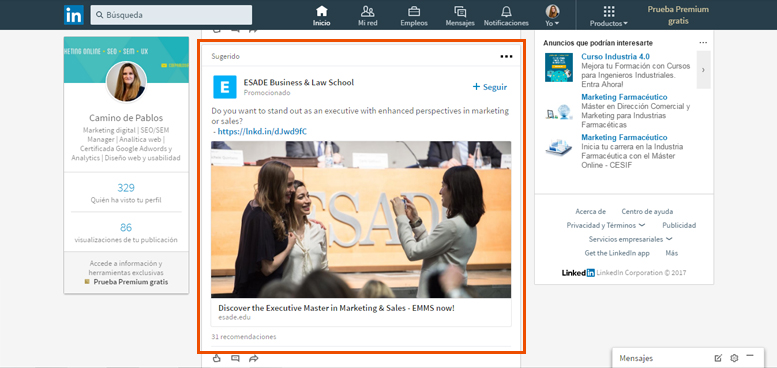
Task: Open the Mi red tab
Action: (x=368, y=16)
